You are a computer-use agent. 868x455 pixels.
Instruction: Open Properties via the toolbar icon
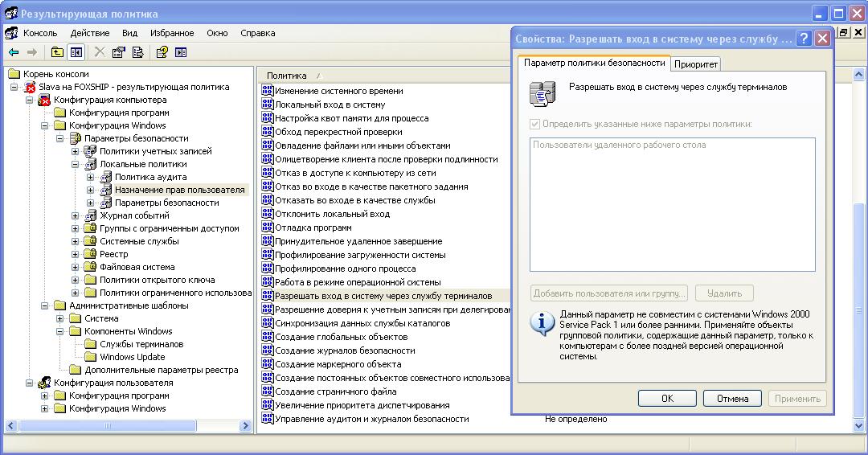point(118,52)
